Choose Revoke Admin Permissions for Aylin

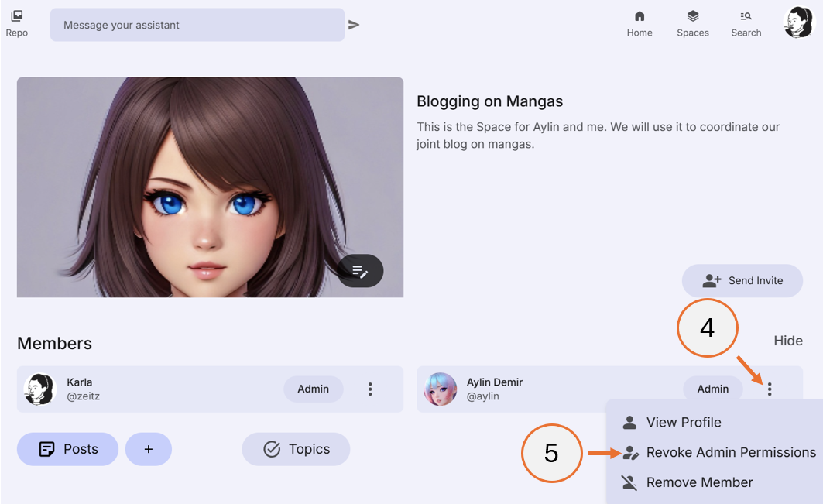(729, 452)
